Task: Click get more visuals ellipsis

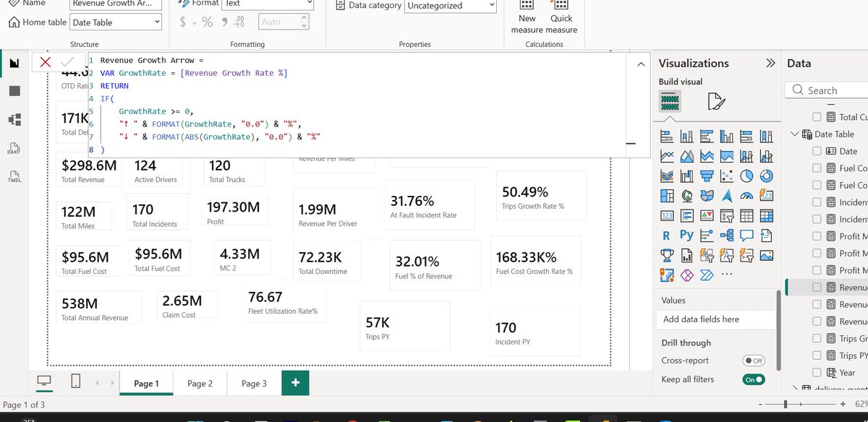Action: 726,275
